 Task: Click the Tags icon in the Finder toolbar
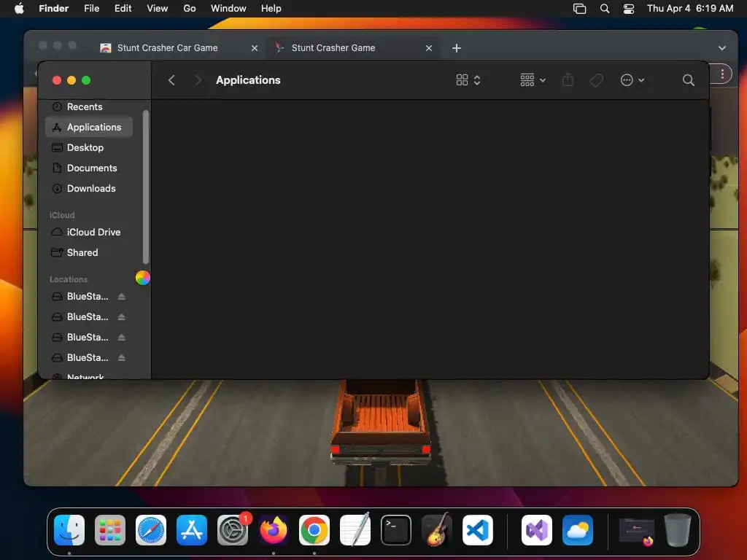tap(596, 80)
